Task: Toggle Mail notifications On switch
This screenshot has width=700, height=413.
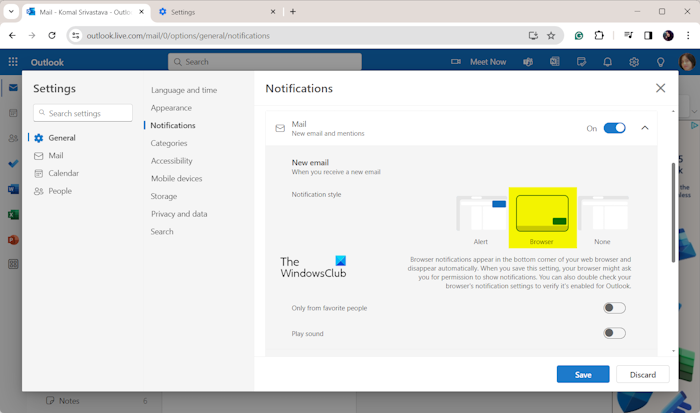Action: point(614,128)
